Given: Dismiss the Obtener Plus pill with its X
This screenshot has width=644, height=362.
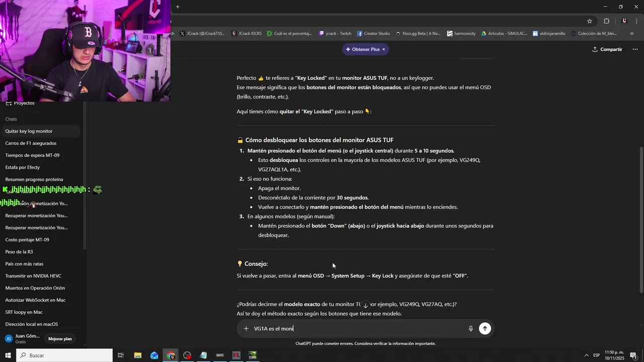Looking at the screenshot, I should [x=383, y=49].
